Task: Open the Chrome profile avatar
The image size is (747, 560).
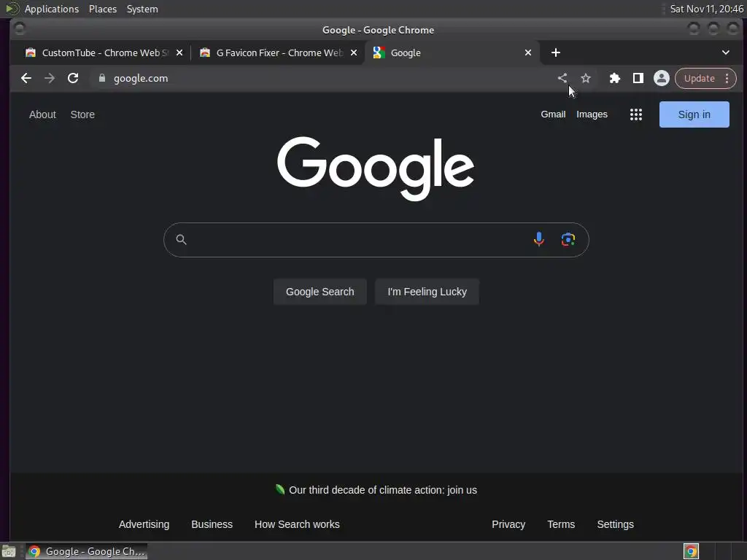Action: point(661,78)
